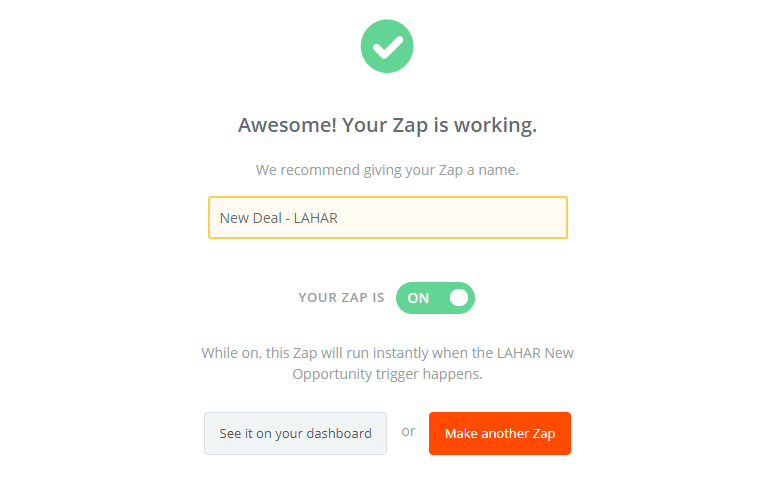The height and width of the screenshot is (492, 775).
Task: Click empty space at end of name field
Action: pos(452,218)
